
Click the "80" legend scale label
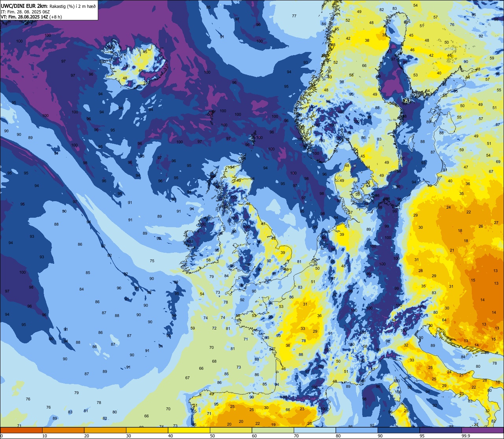click(x=338, y=436)
